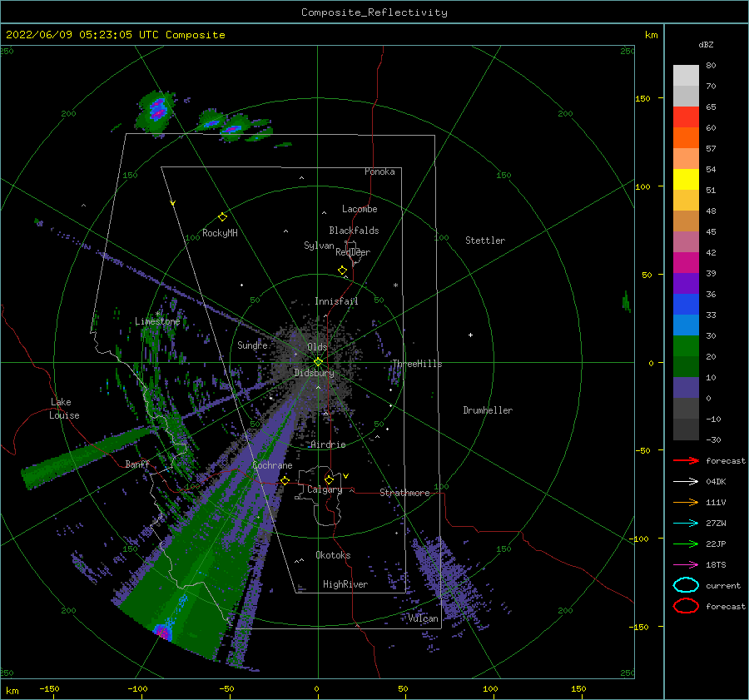Select the ThreeHills label
Image resolution: width=749 pixels, height=700 pixels.
pyautogui.click(x=417, y=364)
